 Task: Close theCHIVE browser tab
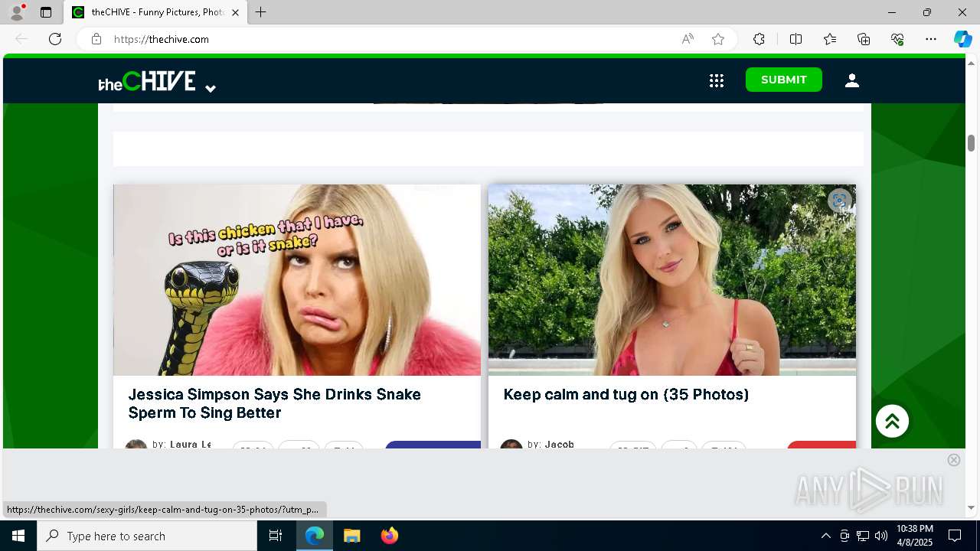click(235, 12)
